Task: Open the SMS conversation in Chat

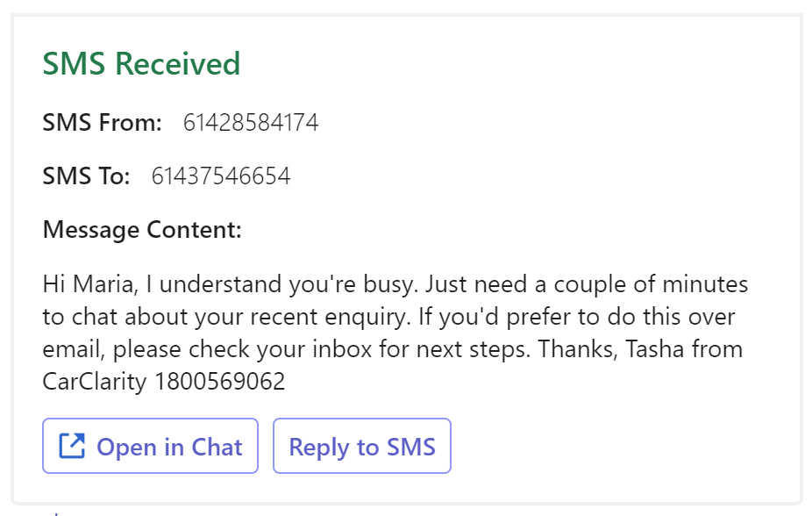Action: pos(150,446)
